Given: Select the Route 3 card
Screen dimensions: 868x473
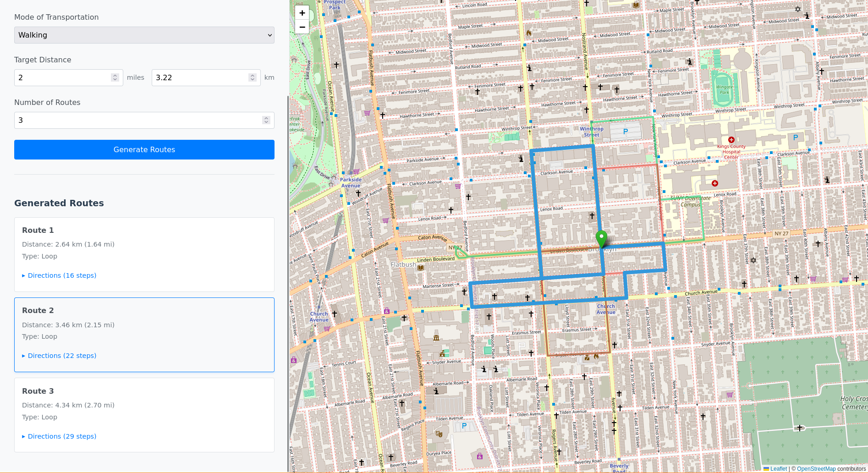Looking at the screenshot, I should click(144, 415).
